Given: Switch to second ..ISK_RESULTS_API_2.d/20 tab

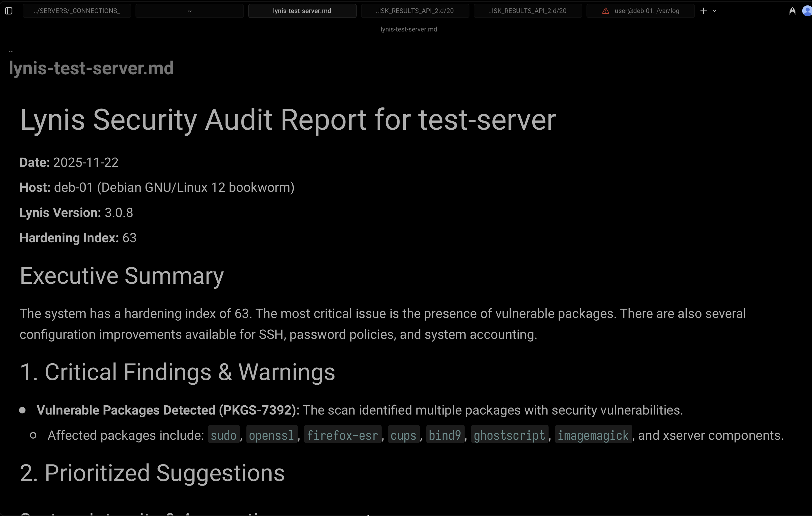Looking at the screenshot, I should point(527,11).
